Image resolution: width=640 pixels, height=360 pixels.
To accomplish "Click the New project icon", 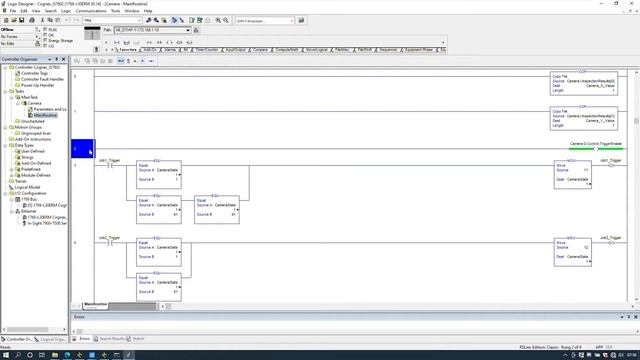I will pos(6,20).
